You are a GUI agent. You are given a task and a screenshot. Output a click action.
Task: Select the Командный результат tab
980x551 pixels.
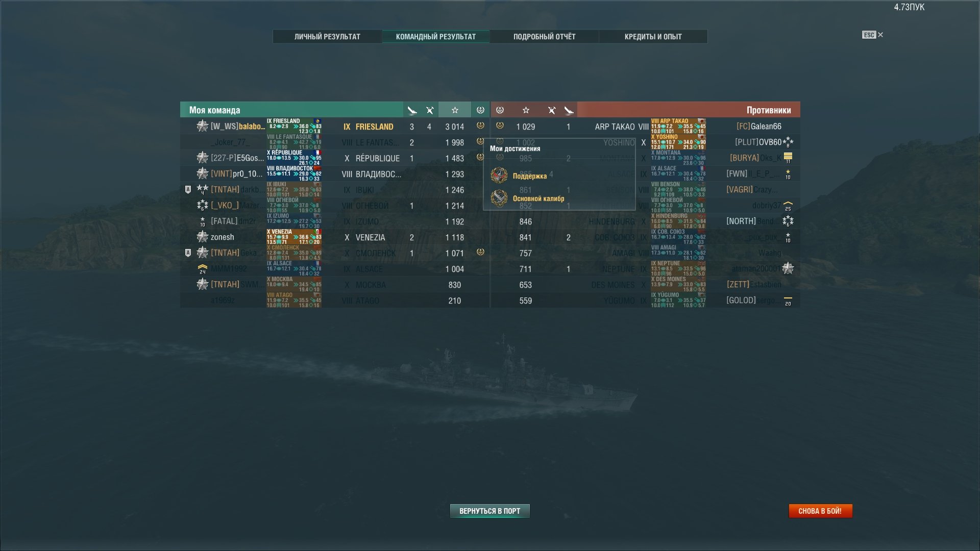pos(436,37)
